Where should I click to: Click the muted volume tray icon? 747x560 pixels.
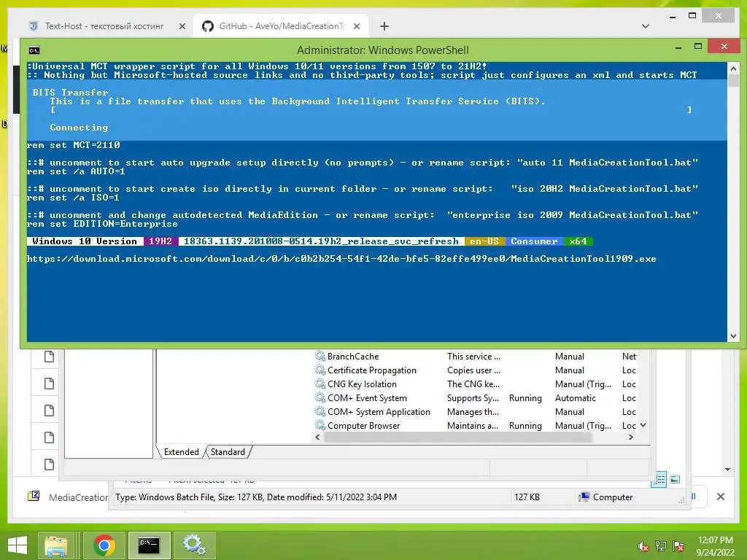pos(643,547)
